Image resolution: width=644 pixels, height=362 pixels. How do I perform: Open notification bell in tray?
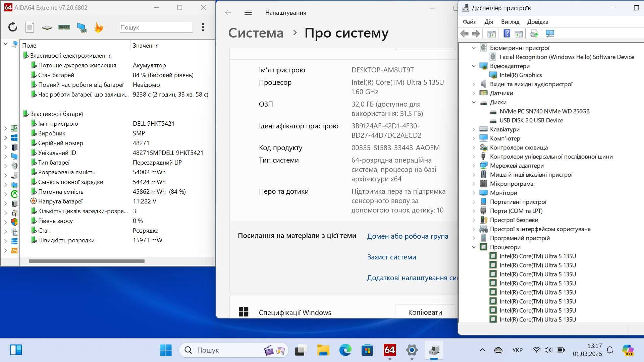point(610,350)
